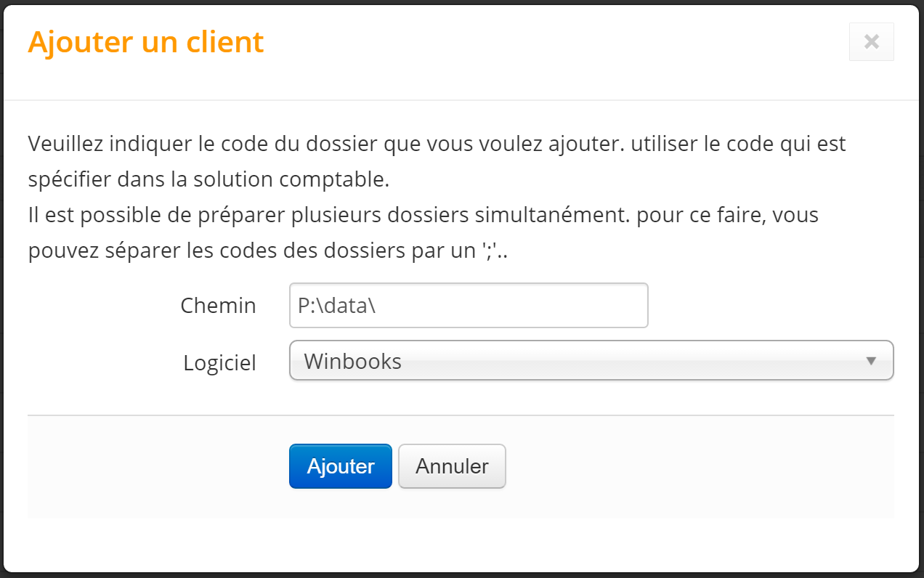Click the arrow on the Winbooks combo box
The image size is (924, 578).
pyautogui.click(x=871, y=361)
